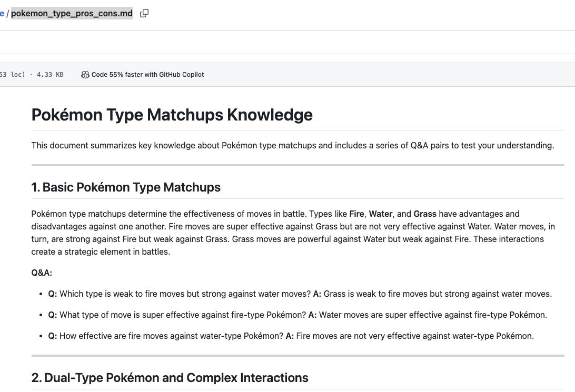Select the '2. Dual-Type Pokémon and Complex Interactions' heading
The image size is (575, 392).
pos(170,378)
